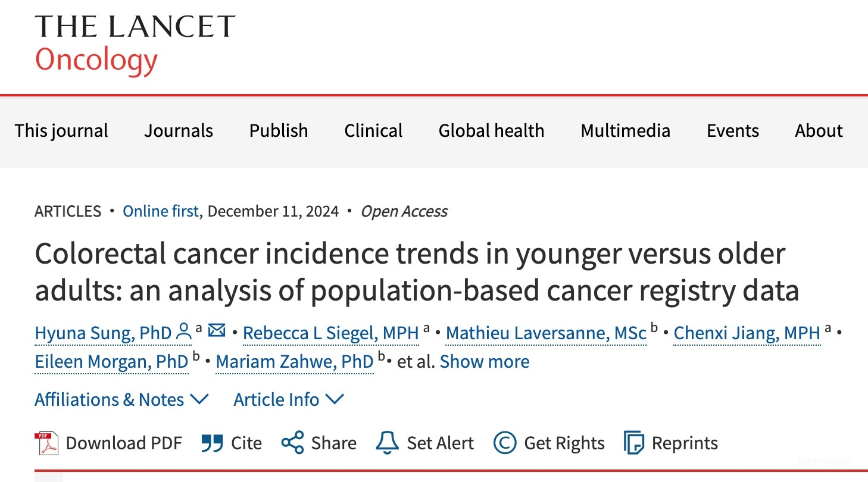Viewport: 868px width, 482px height.
Task: Click the quotation mark Cite icon
Action: pos(213,443)
